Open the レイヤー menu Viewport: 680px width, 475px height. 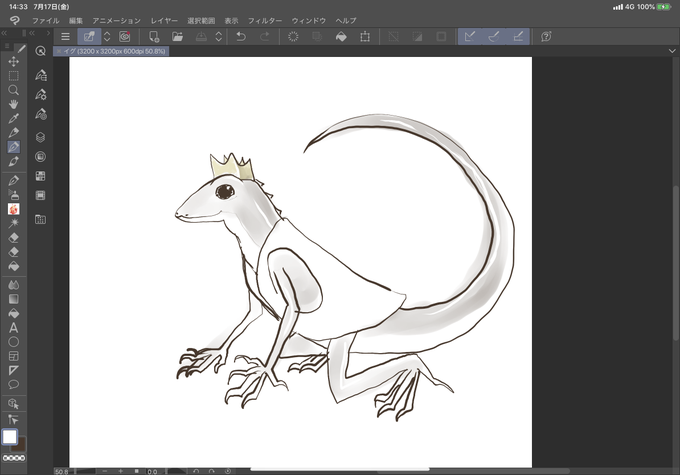[x=164, y=20]
